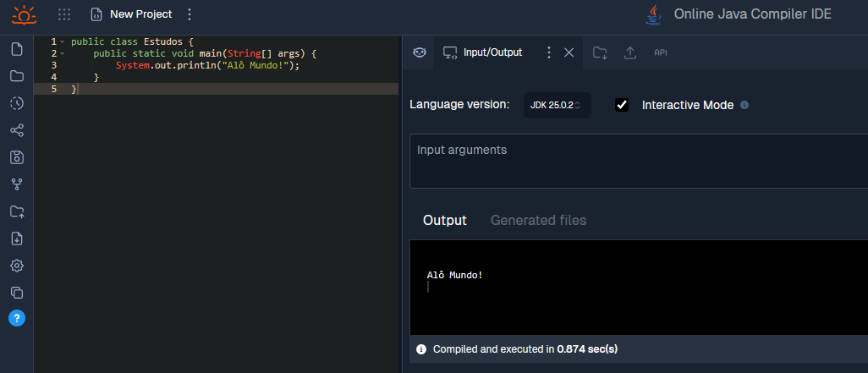The width and height of the screenshot is (868, 373).
Task: Open Input/Output tab three-dot options
Action: pyautogui.click(x=548, y=52)
